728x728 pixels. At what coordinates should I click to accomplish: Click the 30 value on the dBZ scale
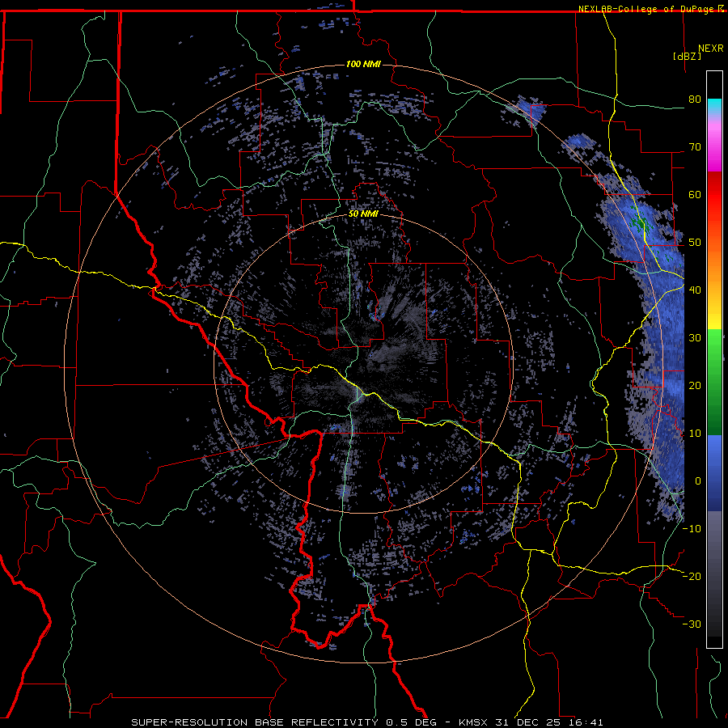[x=695, y=337]
